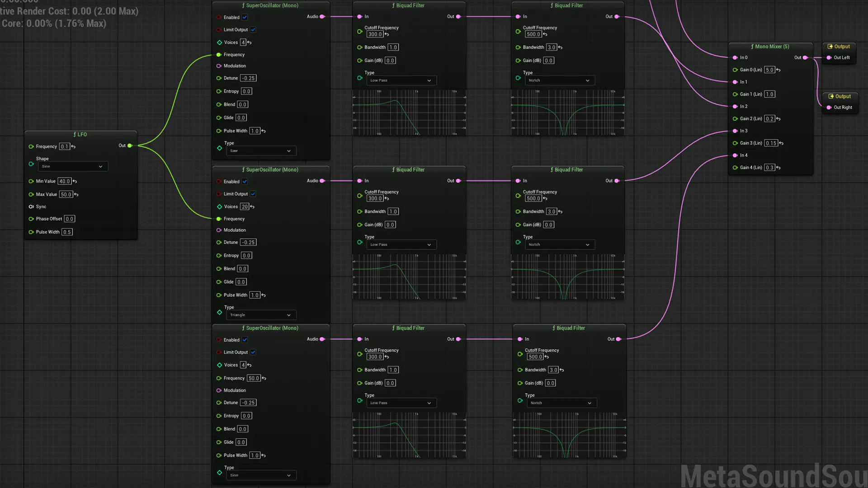
Task: Click the Mono Mixer (5) node title
Action: click(x=770, y=47)
